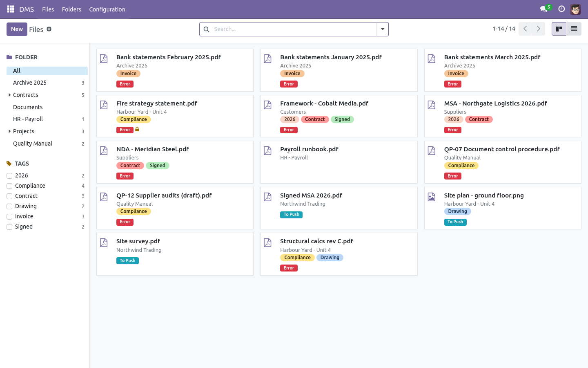Click the New button

tap(17, 29)
